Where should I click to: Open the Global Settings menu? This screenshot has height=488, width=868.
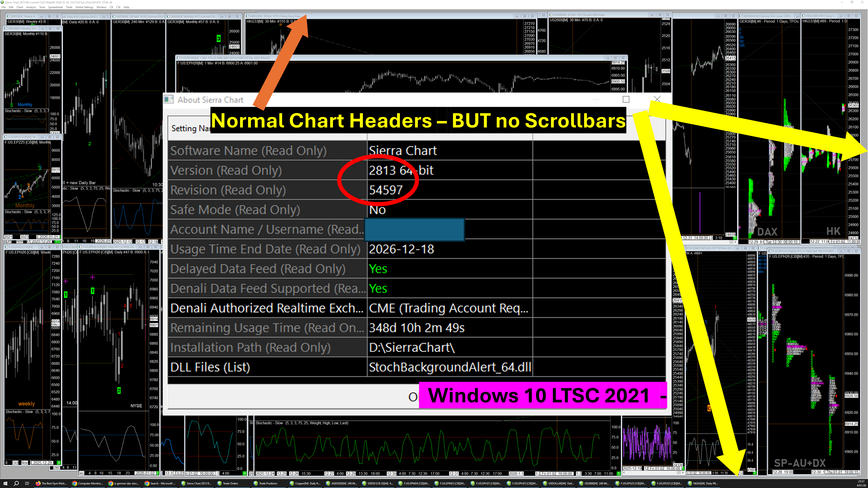pyautogui.click(x=84, y=7)
